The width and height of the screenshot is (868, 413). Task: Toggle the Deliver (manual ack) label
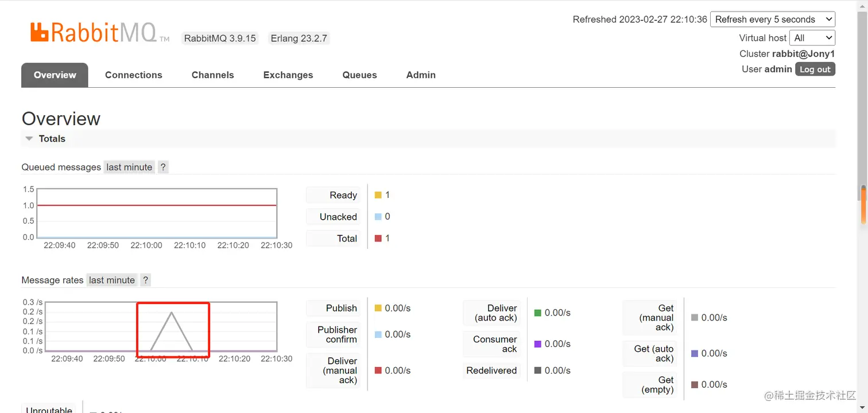334,371
